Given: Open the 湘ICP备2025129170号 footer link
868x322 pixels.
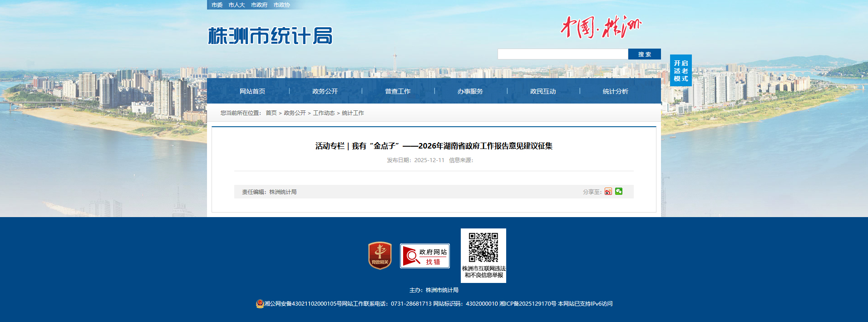Looking at the screenshot, I should (528, 304).
